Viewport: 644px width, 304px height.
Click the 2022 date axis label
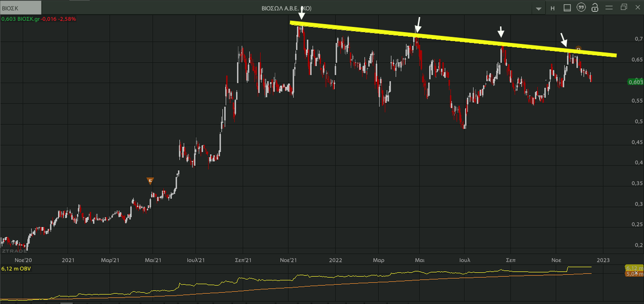(x=336, y=259)
